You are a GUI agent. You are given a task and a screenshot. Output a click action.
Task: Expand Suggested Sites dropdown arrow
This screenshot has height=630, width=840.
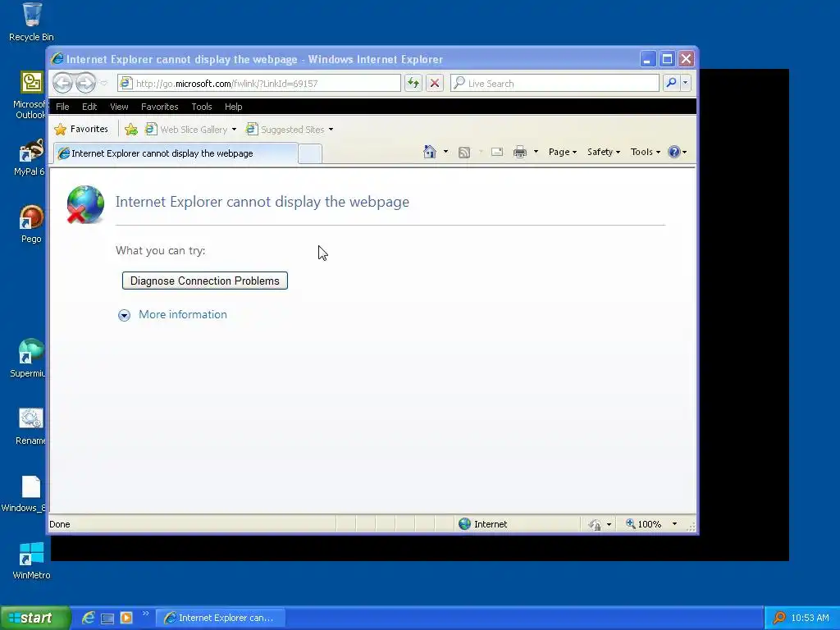tap(331, 129)
